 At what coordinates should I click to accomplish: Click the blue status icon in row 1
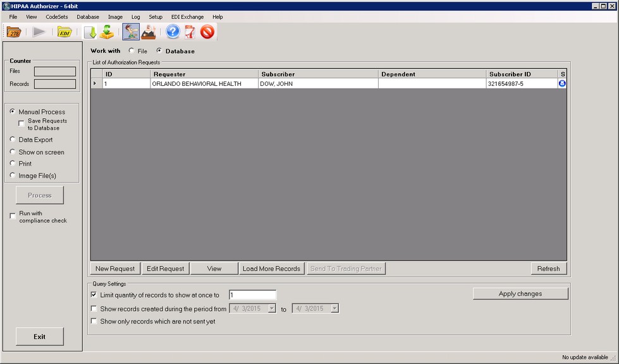(x=562, y=83)
